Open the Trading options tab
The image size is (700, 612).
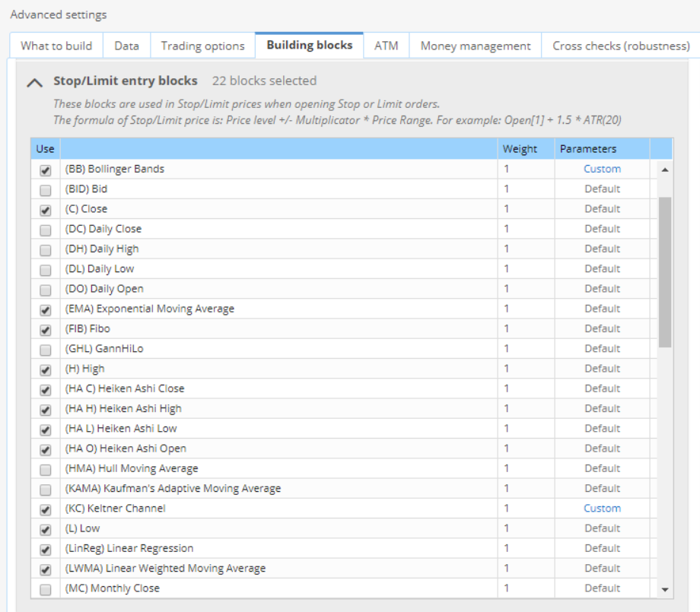coord(202,46)
